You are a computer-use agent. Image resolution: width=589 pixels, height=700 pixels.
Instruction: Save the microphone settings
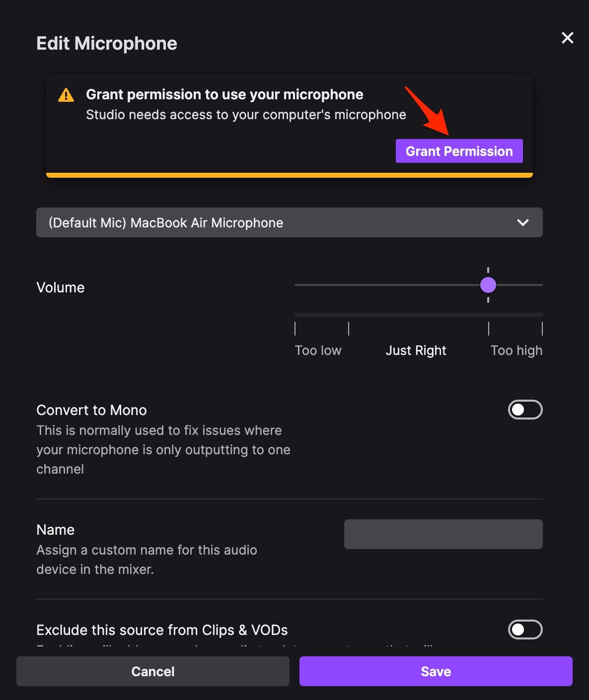click(x=436, y=671)
